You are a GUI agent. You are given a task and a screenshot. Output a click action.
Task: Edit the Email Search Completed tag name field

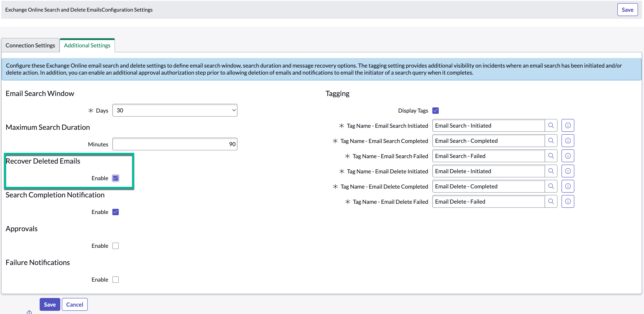click(488, 141)
